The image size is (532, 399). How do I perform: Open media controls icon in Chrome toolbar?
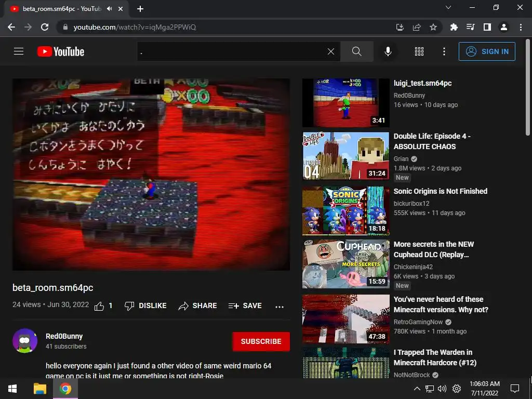click(471, 27)
